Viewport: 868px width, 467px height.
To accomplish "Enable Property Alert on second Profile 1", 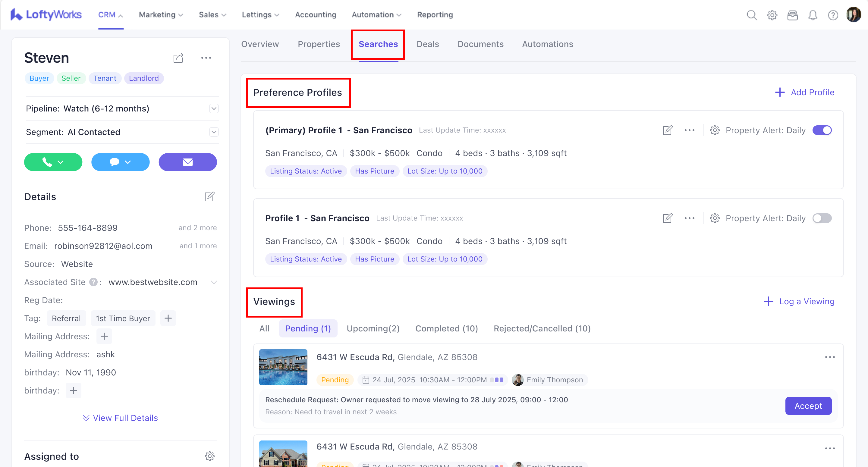I will click(x=822, y=218).
